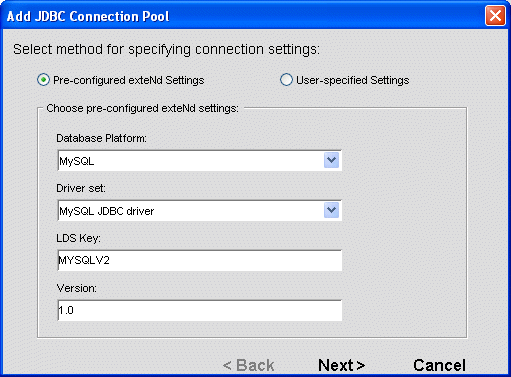The height and width of the screenshot is (377, 511).
Task: Click the Driver set: label
Action: (x=81, y=188)
